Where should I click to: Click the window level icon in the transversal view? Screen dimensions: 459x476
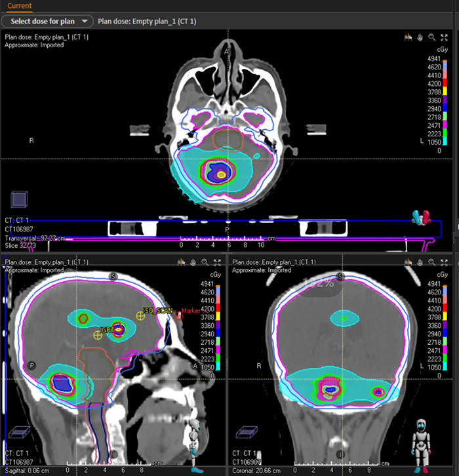[x=409, y=37]
